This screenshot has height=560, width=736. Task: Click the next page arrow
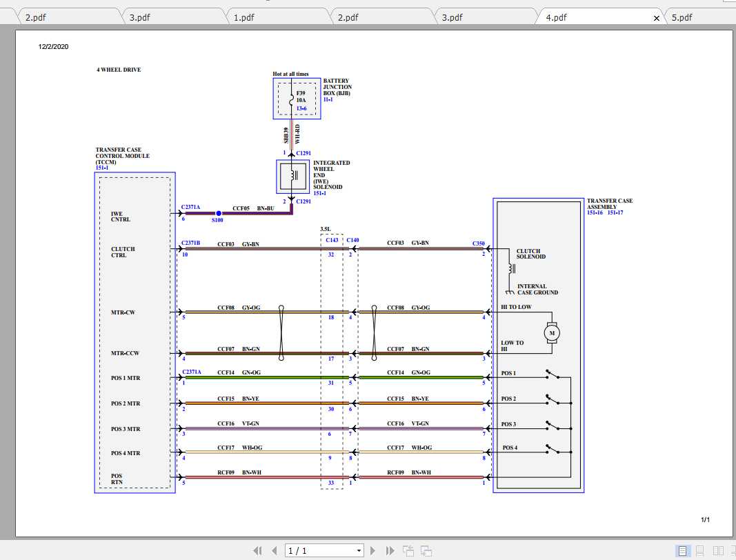coord(372,550)
